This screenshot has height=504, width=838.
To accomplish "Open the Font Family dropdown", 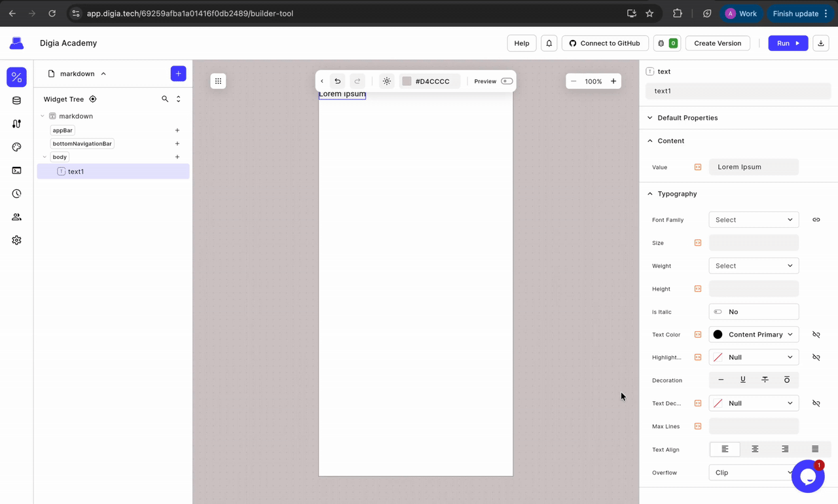I will pos(754,220).
